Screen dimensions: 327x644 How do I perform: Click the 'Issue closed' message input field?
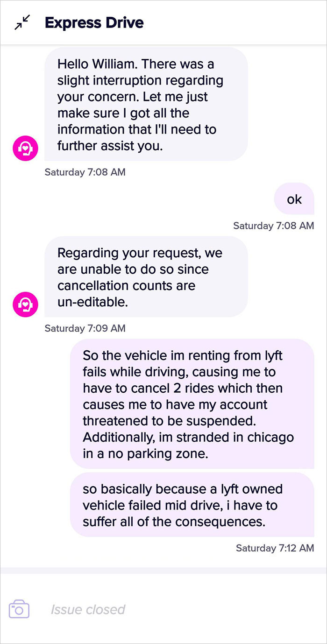tap(89, 609)
